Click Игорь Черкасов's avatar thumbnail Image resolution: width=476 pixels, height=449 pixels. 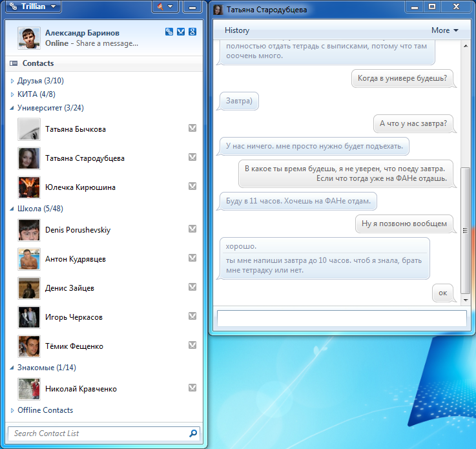click(x=29, y=318)
